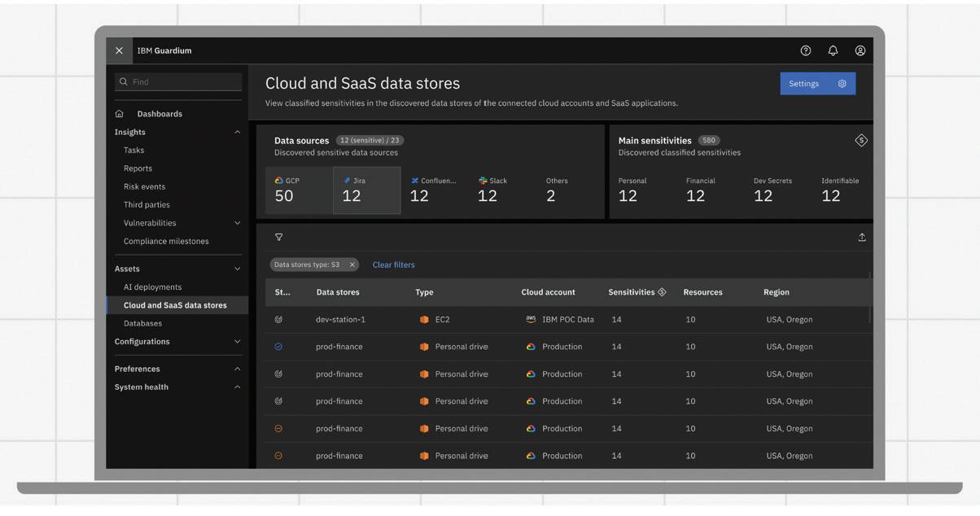The height and width of the screenshot is (516, 980).
Task: Sort by the Type column header
Action: coord(424,292)
